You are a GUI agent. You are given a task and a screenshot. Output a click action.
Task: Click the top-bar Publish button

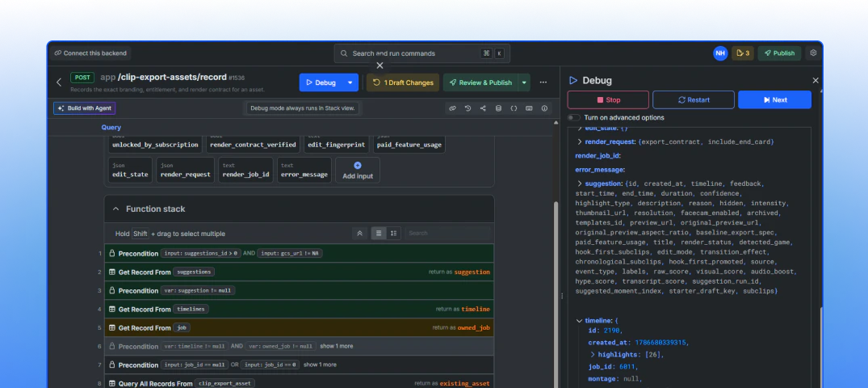[779, 53]
